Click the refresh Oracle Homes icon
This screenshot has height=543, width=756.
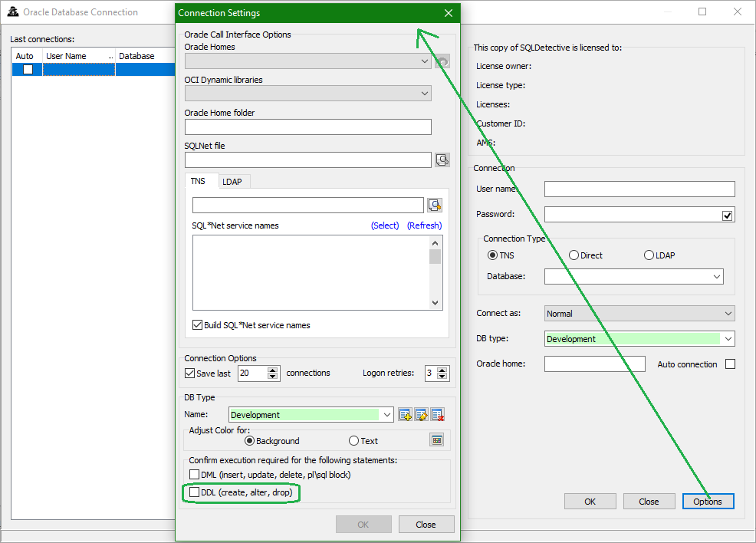pos(442,61)
